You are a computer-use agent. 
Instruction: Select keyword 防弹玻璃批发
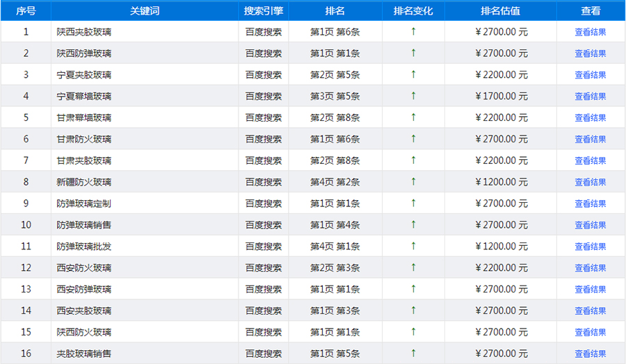point(84,247)
